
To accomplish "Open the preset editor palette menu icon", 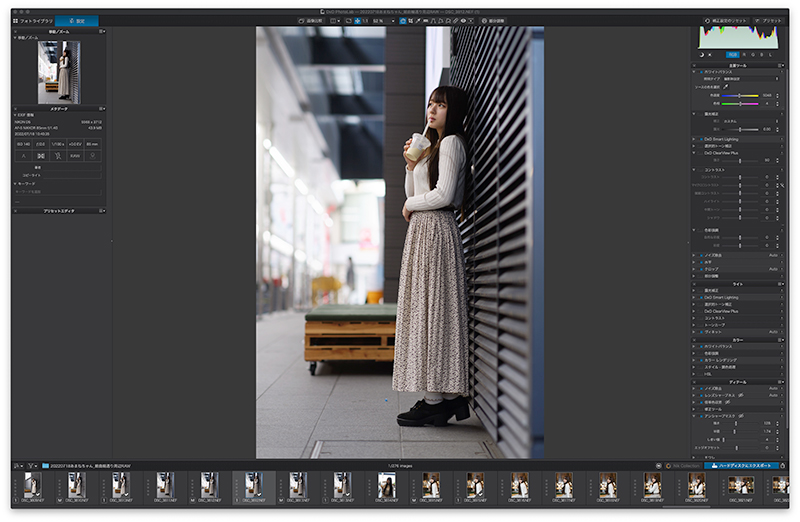I will [x=102, y=211].
